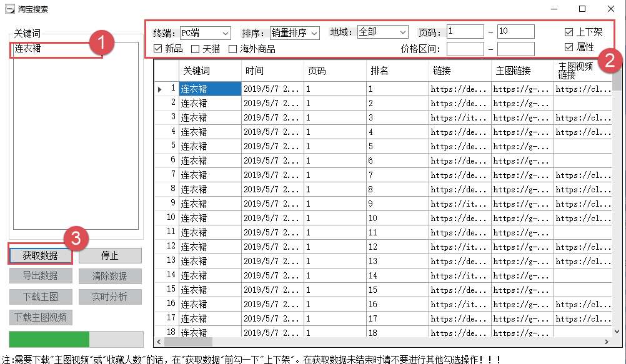Click the horizontal scrollbar left arrow
The height and width of the screenshot is (364, 626).
click(159, 342)
